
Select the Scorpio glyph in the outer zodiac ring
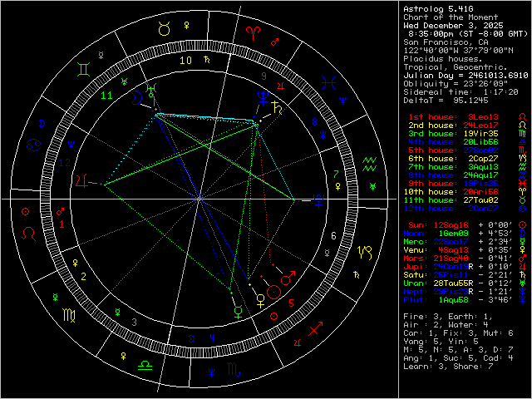click(x=234, y=369)
